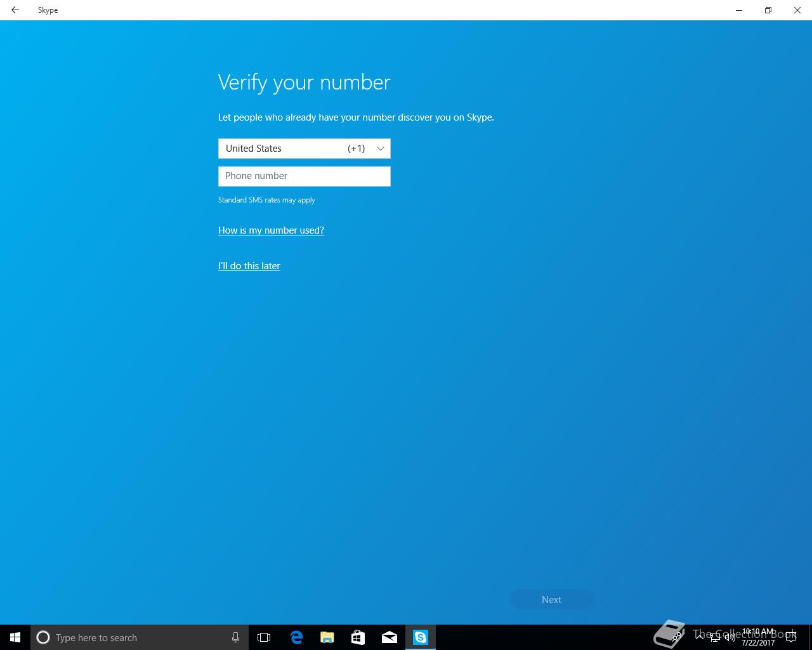This screenshot has height=650, width=812.
Task: Open the Action Center notifications icon
Action: [791, 637]
